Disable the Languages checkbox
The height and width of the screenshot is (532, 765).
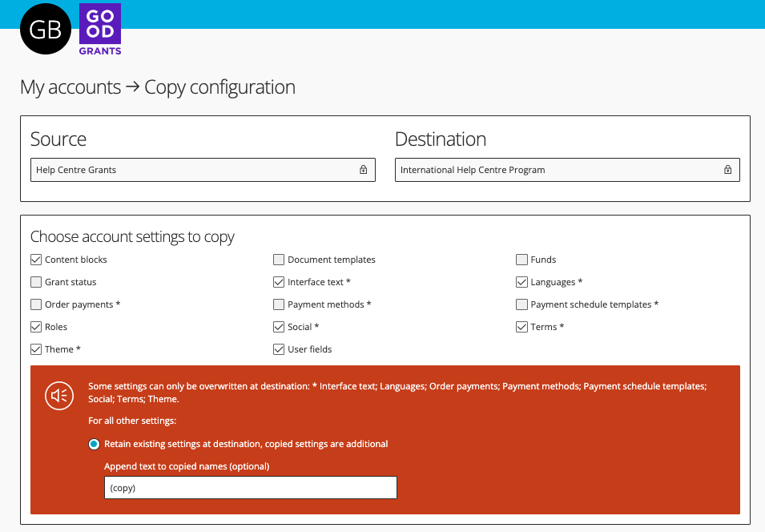point(521,282)
